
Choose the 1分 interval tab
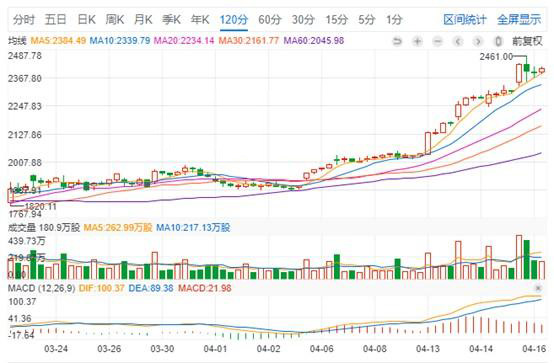pos(394,19)
